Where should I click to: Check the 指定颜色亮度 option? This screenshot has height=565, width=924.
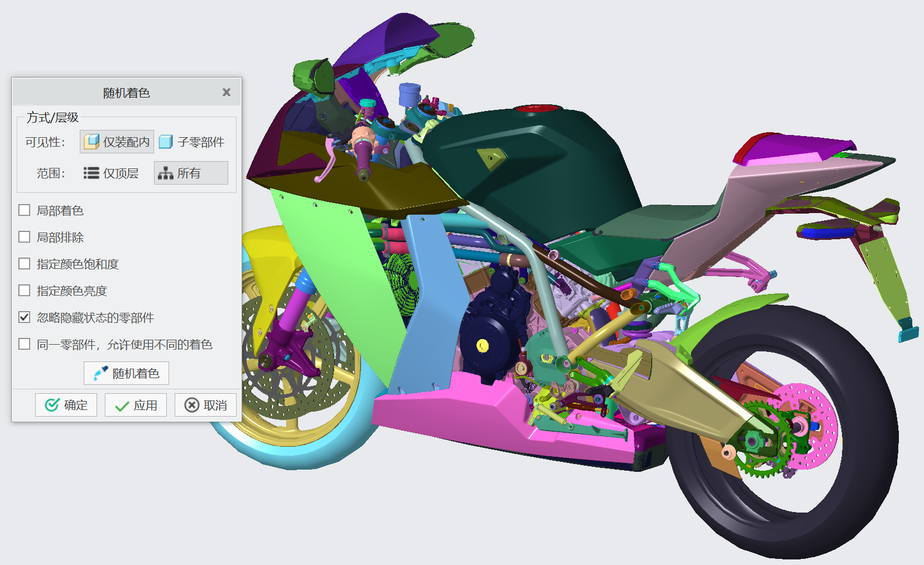[25, 291]
